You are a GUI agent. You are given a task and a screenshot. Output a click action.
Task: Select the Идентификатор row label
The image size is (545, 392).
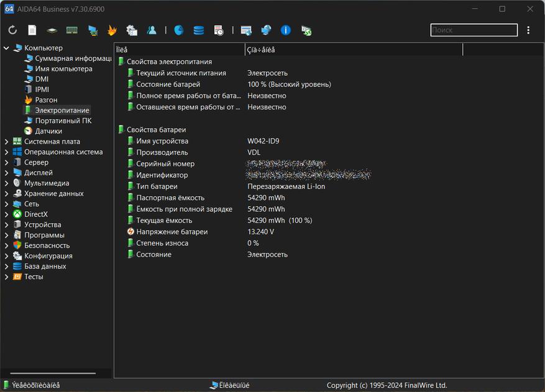tap(162, 175)
